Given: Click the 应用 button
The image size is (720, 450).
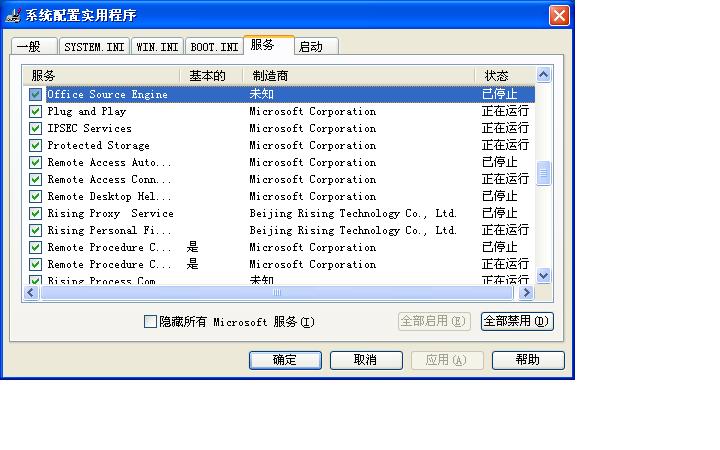Looking at the screenshot, I should [x=447, y=360].
